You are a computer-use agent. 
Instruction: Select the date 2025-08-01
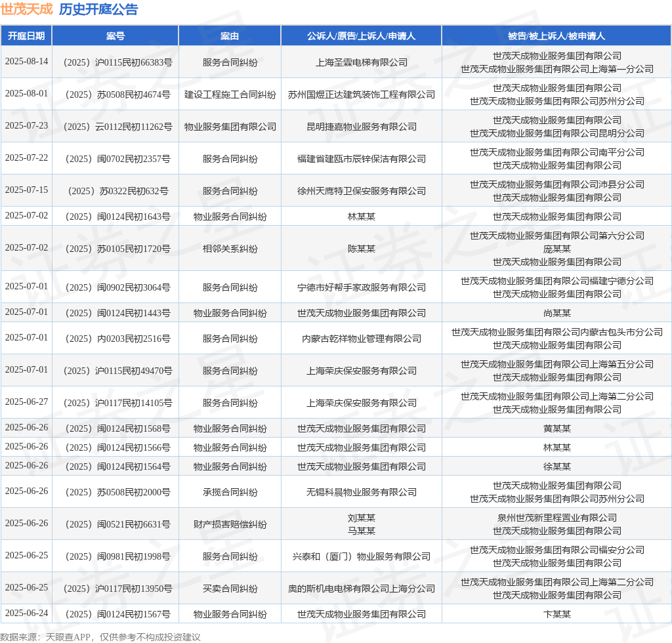click(26, 93)
